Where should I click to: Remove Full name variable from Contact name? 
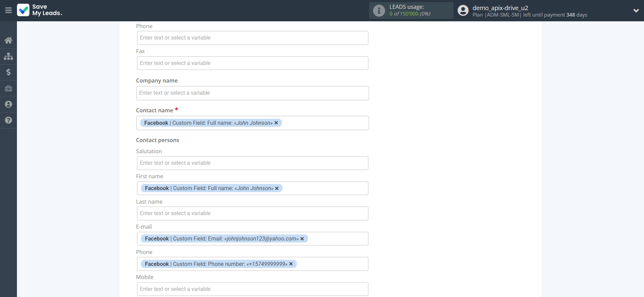coord(276,123)
